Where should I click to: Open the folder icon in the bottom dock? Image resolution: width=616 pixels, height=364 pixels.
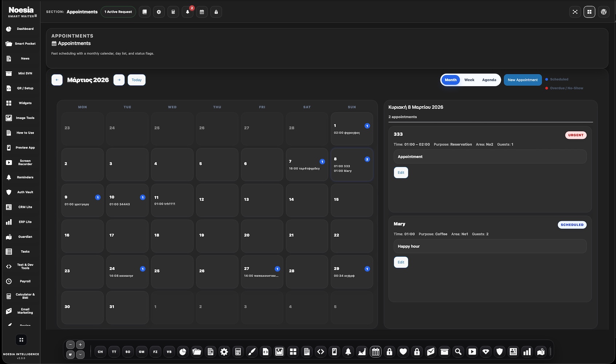(x=197, y=352)
